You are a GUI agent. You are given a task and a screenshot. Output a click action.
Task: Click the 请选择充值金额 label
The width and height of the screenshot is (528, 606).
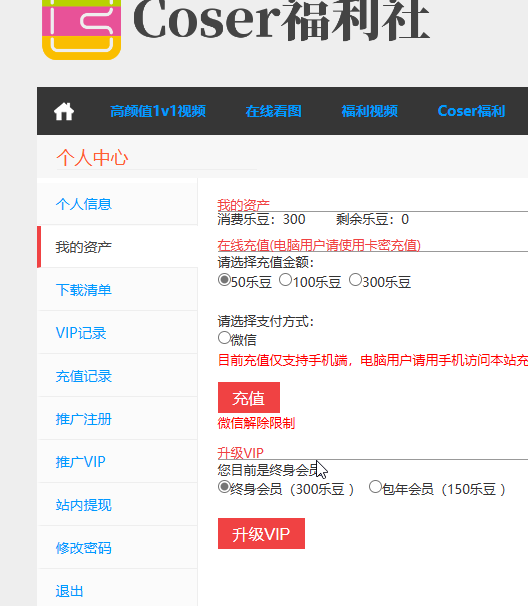click(x=266, y=262)
